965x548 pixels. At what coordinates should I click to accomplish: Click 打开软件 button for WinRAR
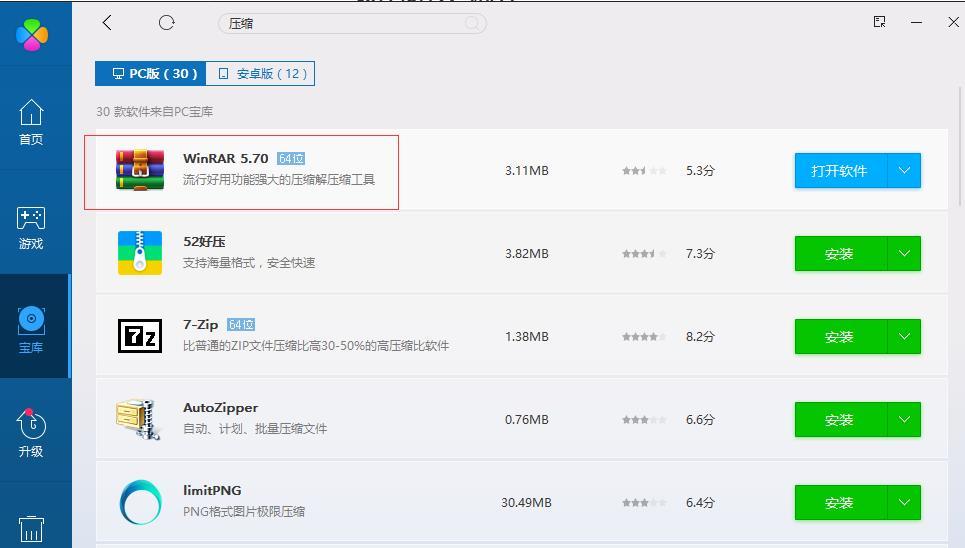tap(841, 171)
